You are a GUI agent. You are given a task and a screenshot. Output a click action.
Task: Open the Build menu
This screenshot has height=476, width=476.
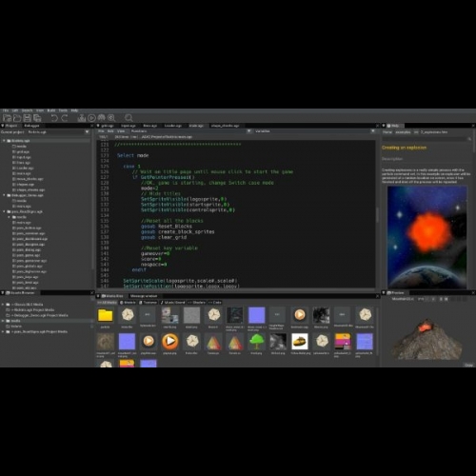click(51, 110)
